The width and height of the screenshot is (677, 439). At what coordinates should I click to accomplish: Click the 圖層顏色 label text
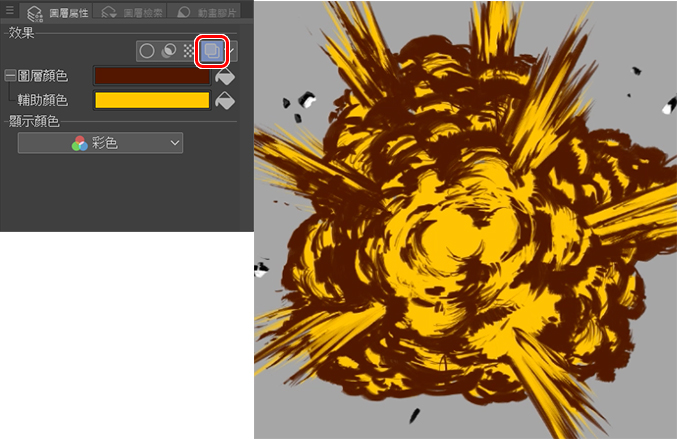pyautogui.click(x=44, y=76)
